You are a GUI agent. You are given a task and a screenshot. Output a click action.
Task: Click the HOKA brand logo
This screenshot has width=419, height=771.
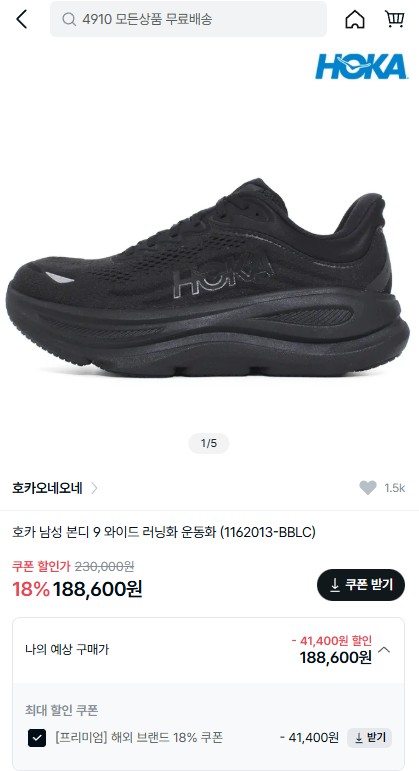click(x=361, y=66)
